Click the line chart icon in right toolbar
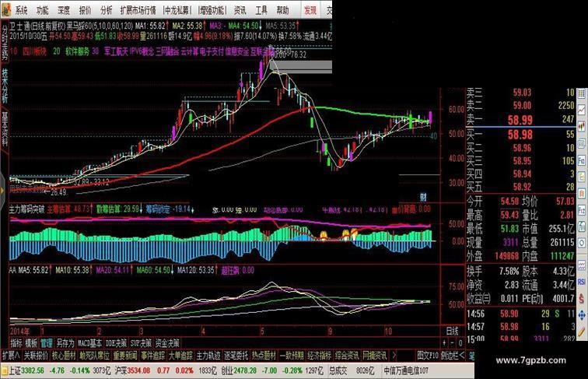Screen dimensions: 588x379 (x=582, y=110)
